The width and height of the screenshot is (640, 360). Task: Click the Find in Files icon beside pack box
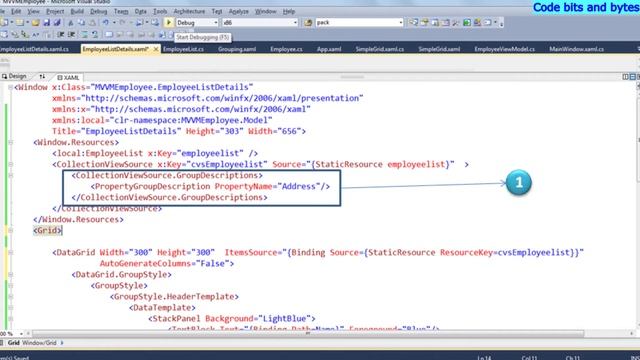(308, 22)
